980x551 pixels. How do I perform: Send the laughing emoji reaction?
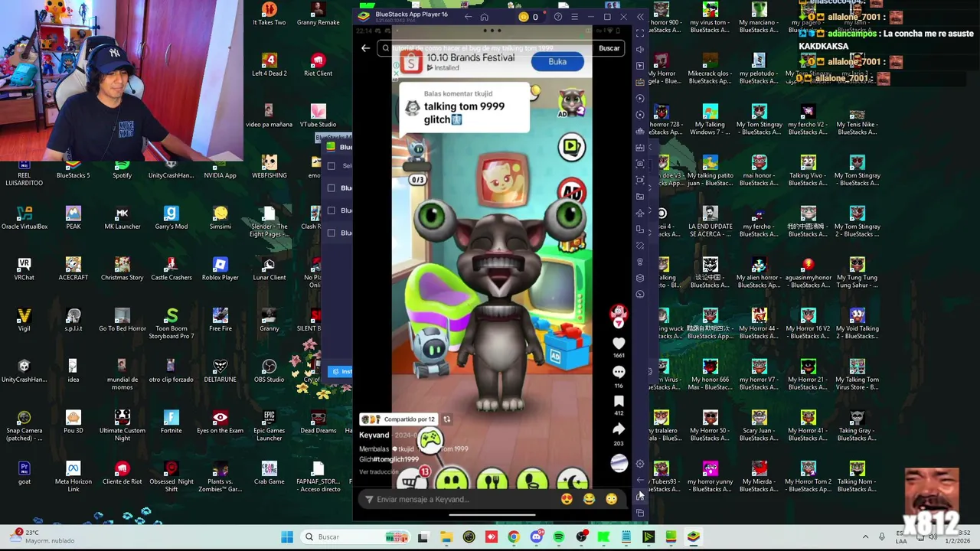click(589, 499)
